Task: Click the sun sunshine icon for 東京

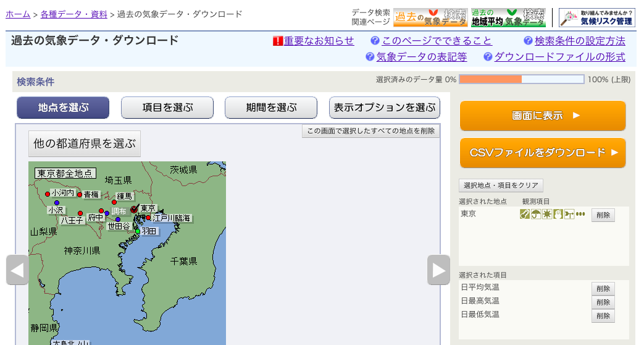Action: 546,215
